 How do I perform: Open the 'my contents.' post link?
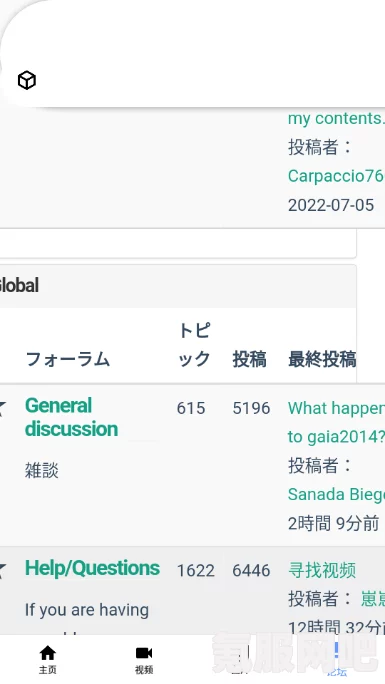tap(336, 118)
